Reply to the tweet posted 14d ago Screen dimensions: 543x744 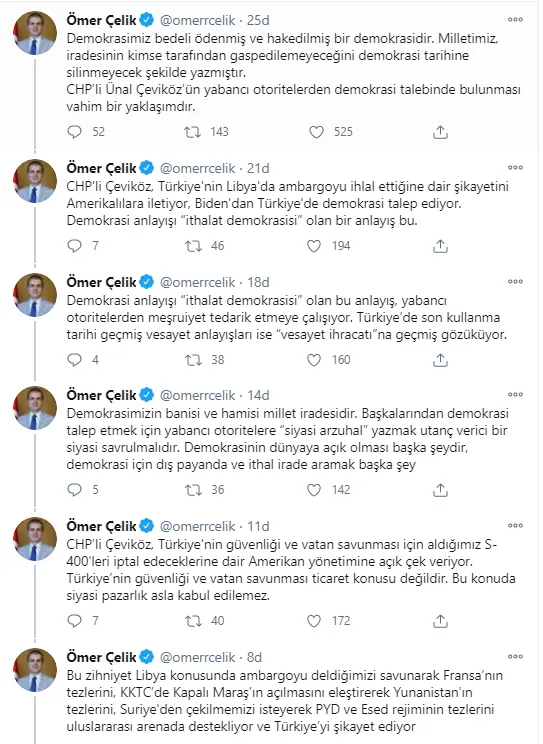tap(75, 490)
